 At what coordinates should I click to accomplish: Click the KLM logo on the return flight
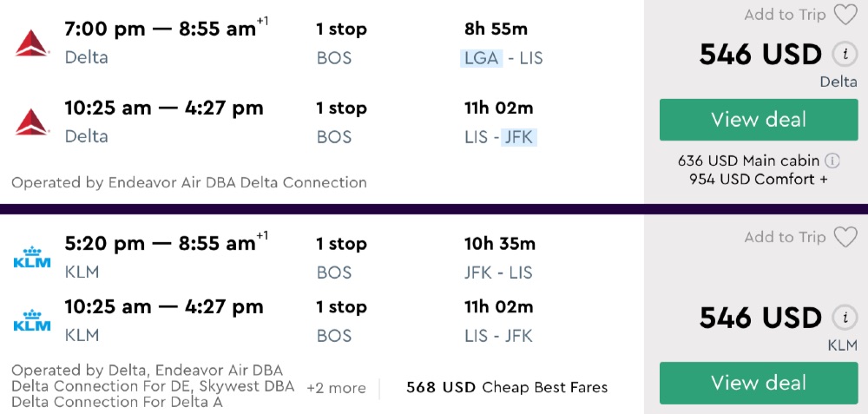(x=32, y=320)
